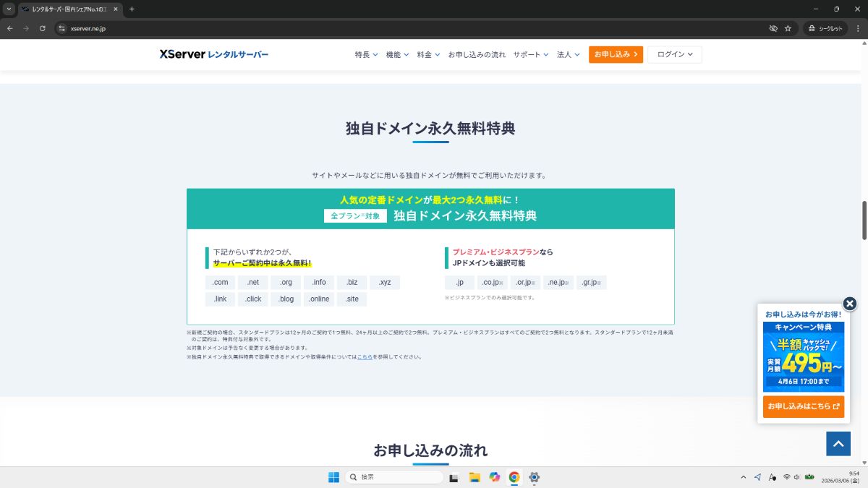
Task: Open Windows Start menu
Action: click(x=333, y=477)
